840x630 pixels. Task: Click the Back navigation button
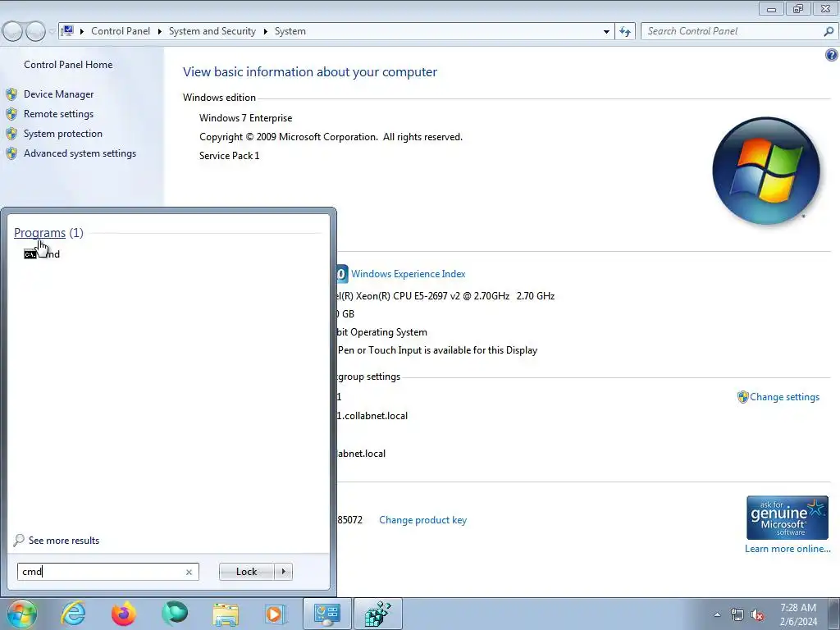13,32
